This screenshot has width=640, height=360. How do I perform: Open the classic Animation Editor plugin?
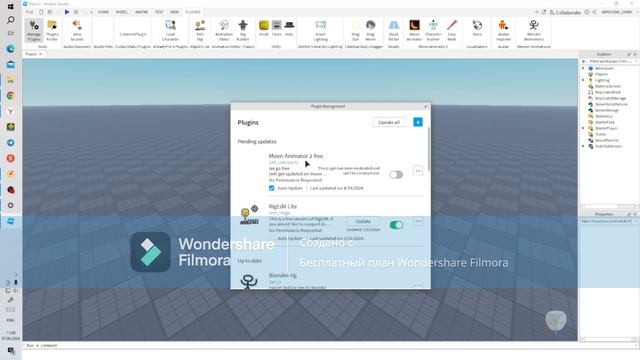(224, 31)
